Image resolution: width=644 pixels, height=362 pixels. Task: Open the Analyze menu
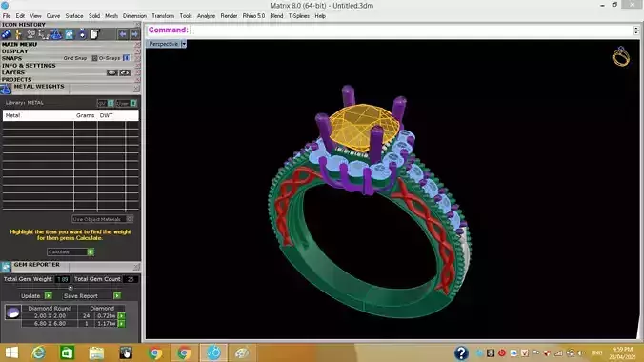coord(206,16)
